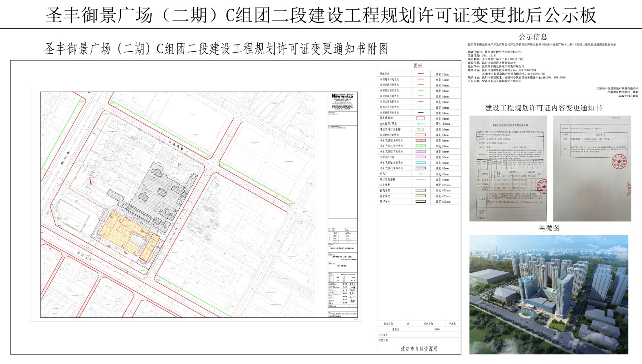642x364 pixels.
Task: Click the 鸟瞰图 caption
Action: (x=549, y=228)
